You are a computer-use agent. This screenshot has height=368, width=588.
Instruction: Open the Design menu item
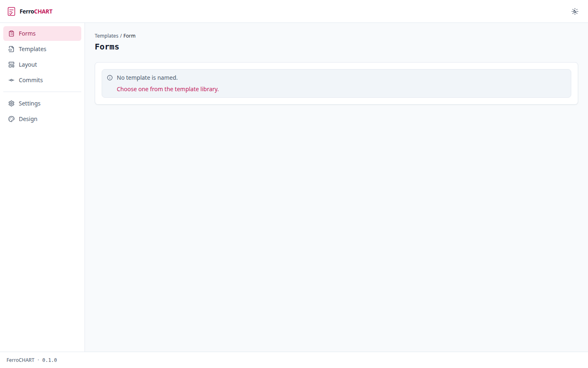(42, 119)
